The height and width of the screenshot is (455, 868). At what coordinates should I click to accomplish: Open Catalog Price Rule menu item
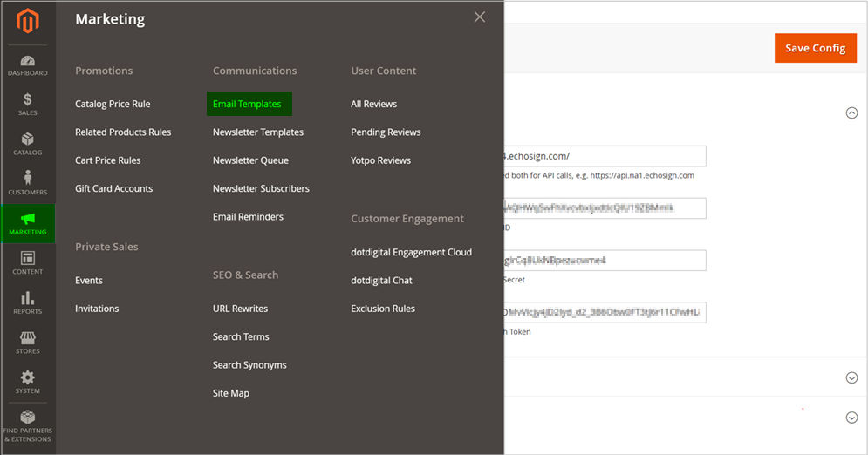(113, 104)
